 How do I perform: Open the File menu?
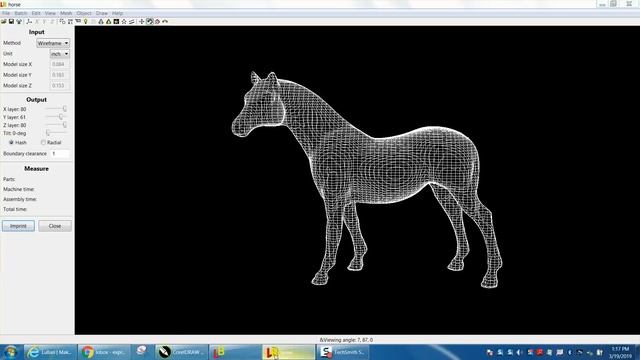pyautogui.click(x=6, y=13)
